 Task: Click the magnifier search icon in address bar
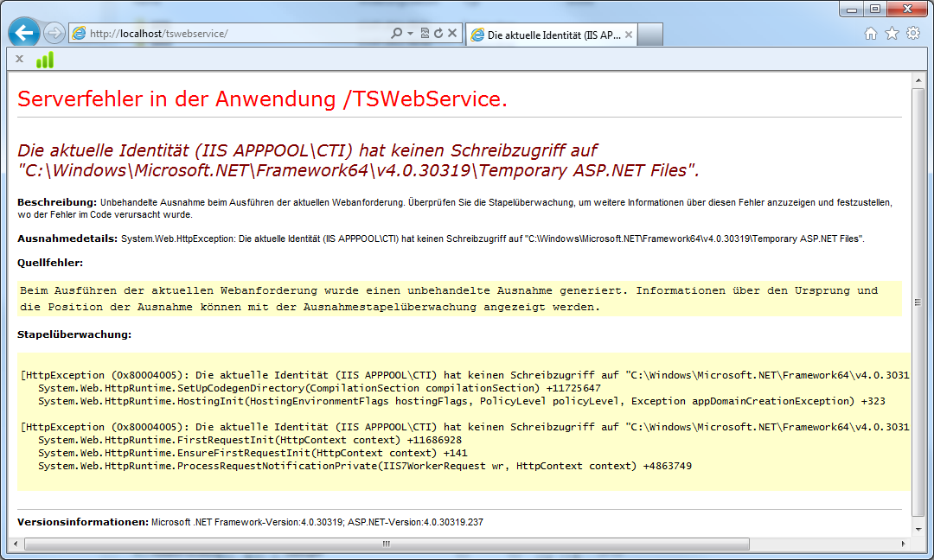[x=397, y=34]
